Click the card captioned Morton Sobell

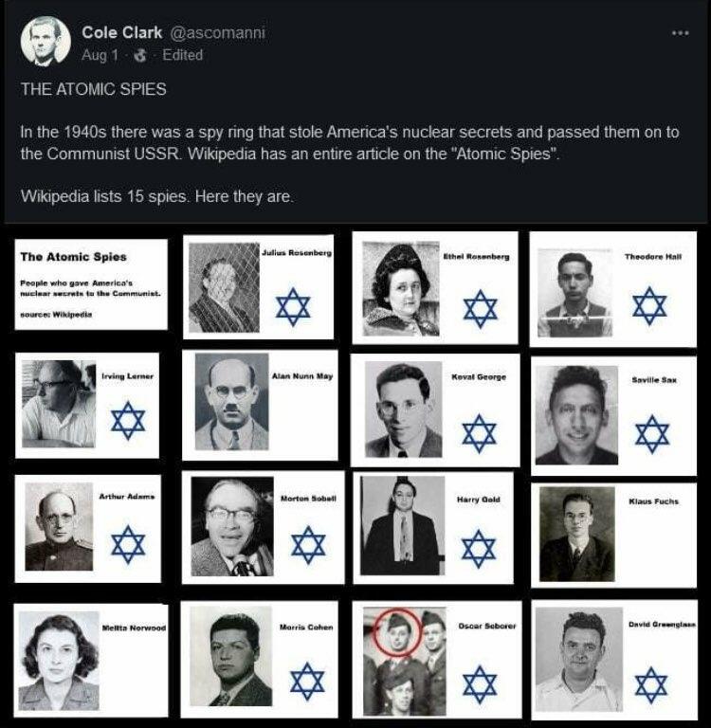pyautogui.click(x=263, y=527)
